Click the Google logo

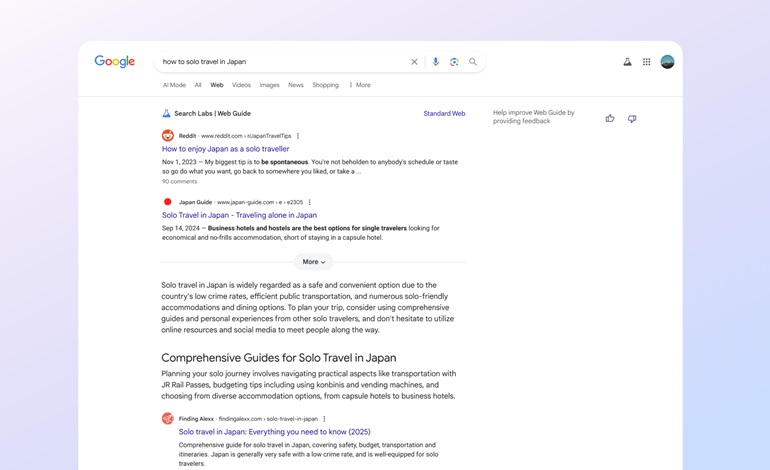point(114,61)
